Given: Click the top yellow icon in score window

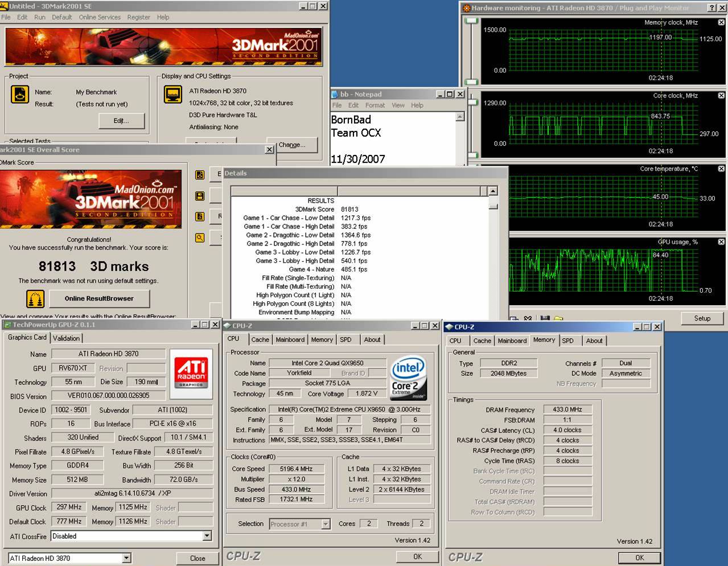Looking at the screenshot, I should click(200, 175).
